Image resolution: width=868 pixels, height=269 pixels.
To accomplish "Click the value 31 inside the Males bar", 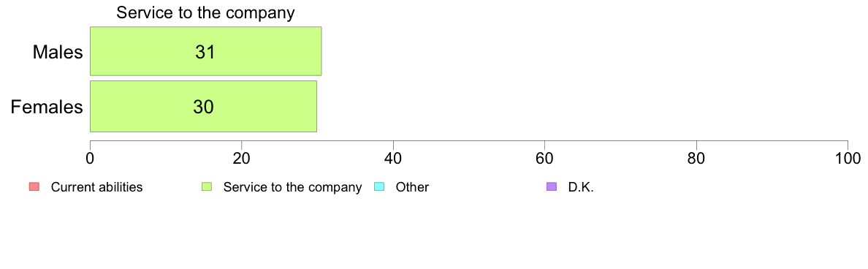I will click(205, 52).
